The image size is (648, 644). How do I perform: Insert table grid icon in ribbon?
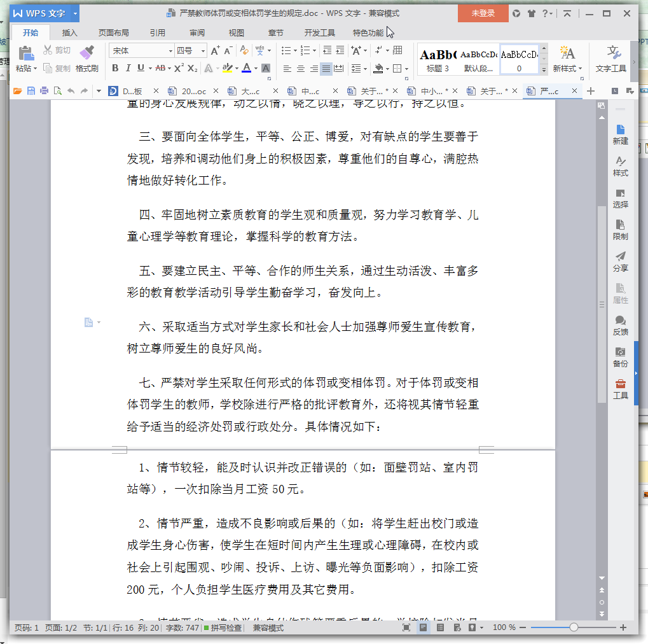pyautogui.click(x=397, y=50)
